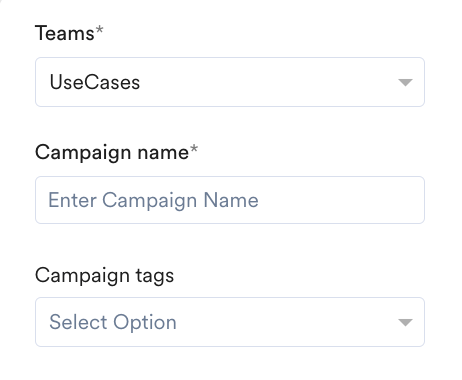
Task: Click blank space inside the Teams combo box
Action: click(267, 82)
